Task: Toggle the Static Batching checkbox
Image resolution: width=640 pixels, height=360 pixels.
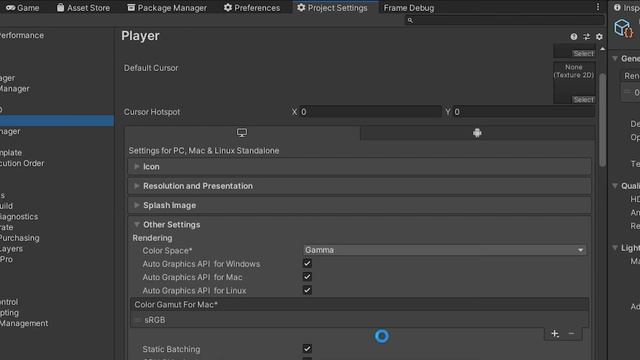Action: 307,349
